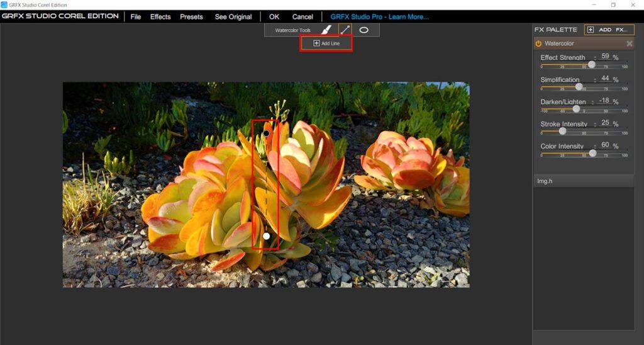Click the Simplification percentage value field

604,79
